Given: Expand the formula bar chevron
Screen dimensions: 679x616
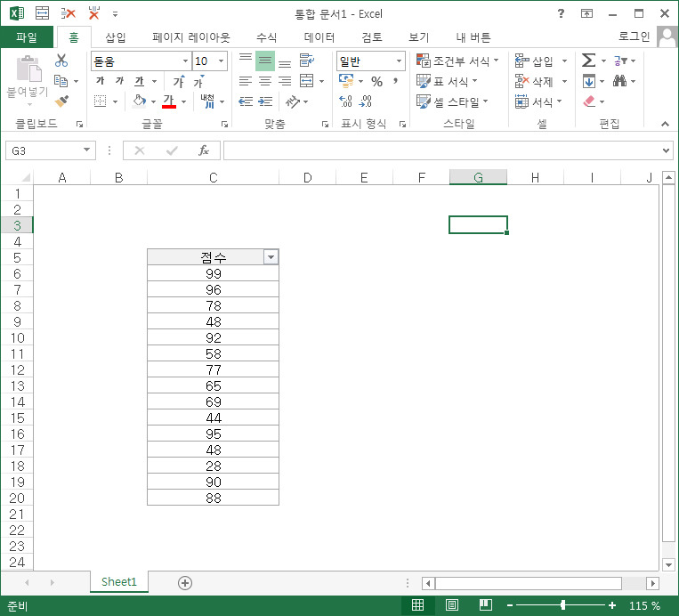Looking at the screenshot, I should tap(666, 150).
